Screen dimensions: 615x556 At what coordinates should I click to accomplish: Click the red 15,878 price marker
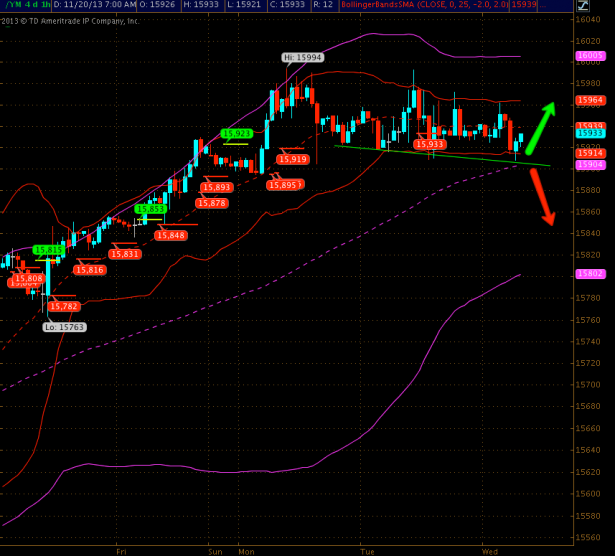[x=211, y=203]
